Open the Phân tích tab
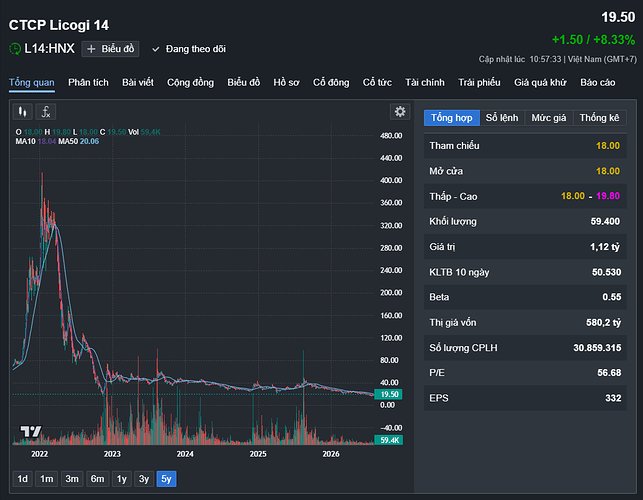 click(x=88, y=83)
